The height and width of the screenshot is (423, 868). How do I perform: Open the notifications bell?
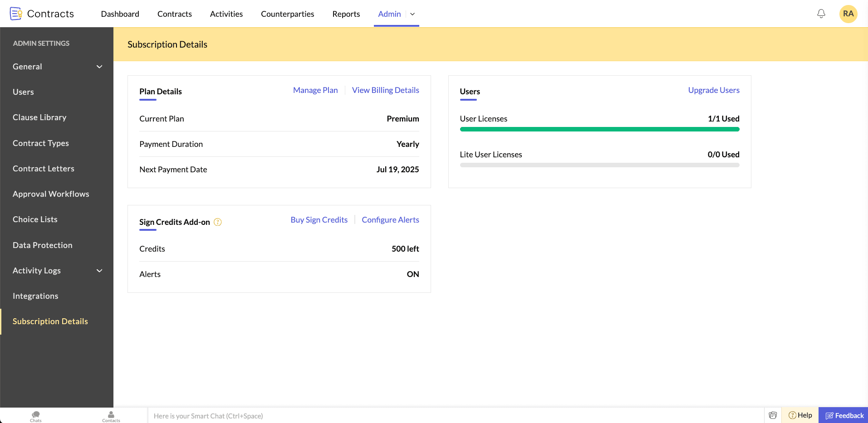[x=821, y=14]
